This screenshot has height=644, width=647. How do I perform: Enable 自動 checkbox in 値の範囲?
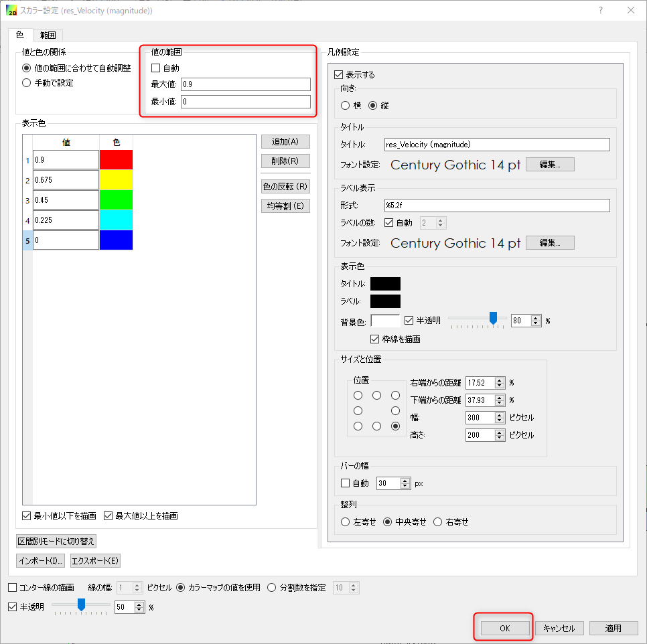[x=155, y=68]
